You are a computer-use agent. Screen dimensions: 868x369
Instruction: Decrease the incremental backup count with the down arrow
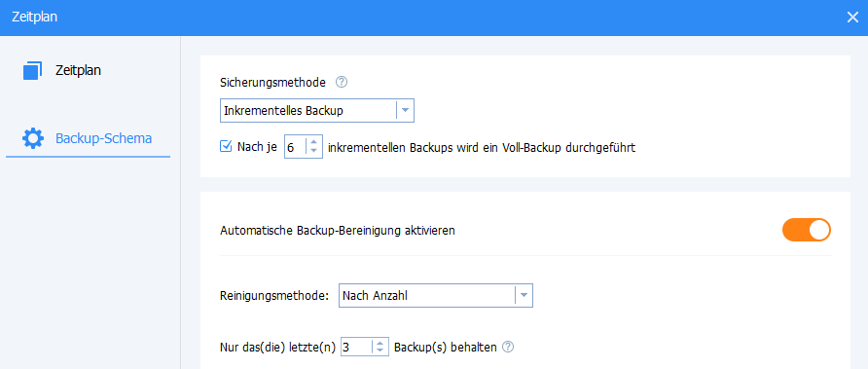pyautogui.click(x=313, y=152)
